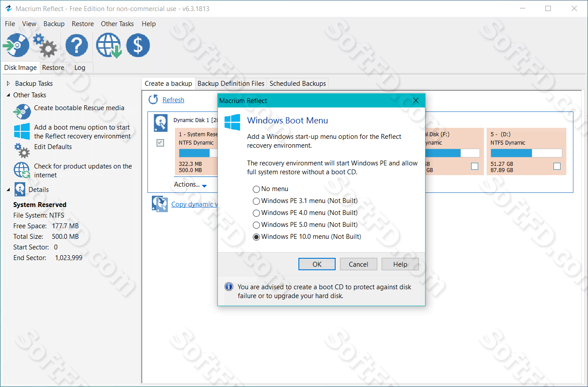Click the blue question mark help icon

pyautogui.click(x=77, y=45)
